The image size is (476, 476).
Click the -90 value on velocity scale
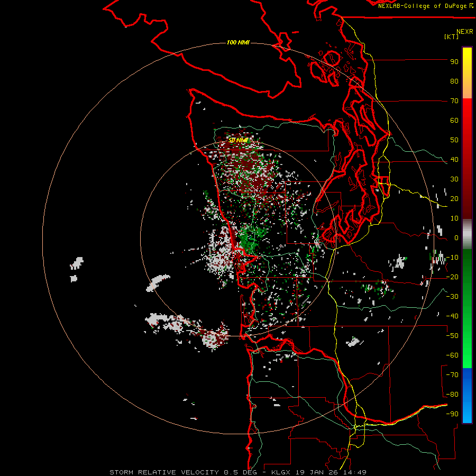point(452,414)
